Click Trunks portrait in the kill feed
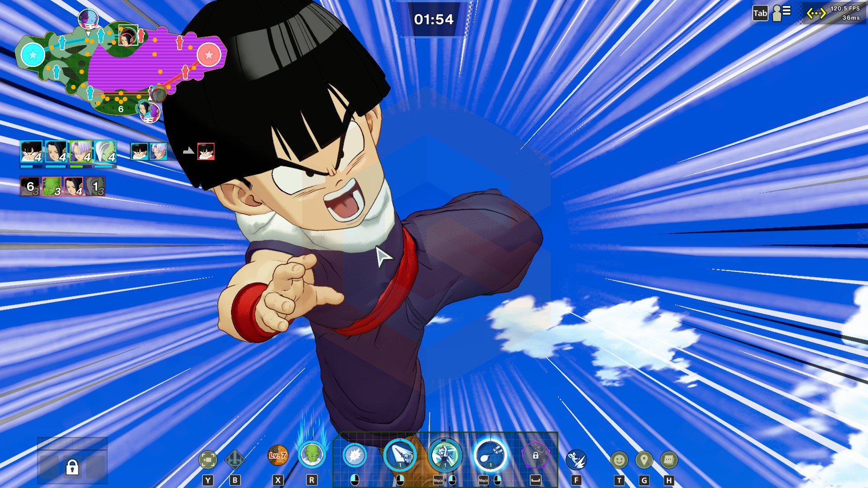Viewport: 868px width, 488px height. coord(159,151)
